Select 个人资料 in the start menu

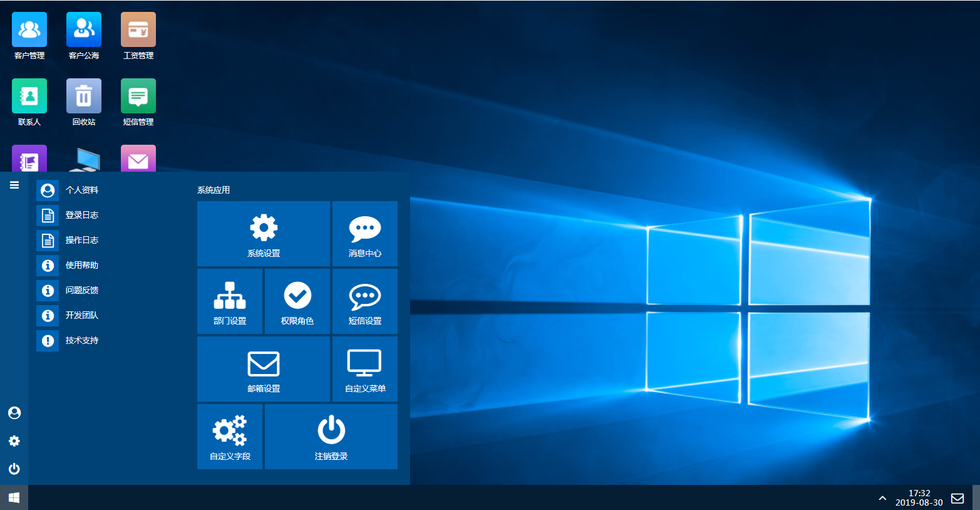coord(68,190)
